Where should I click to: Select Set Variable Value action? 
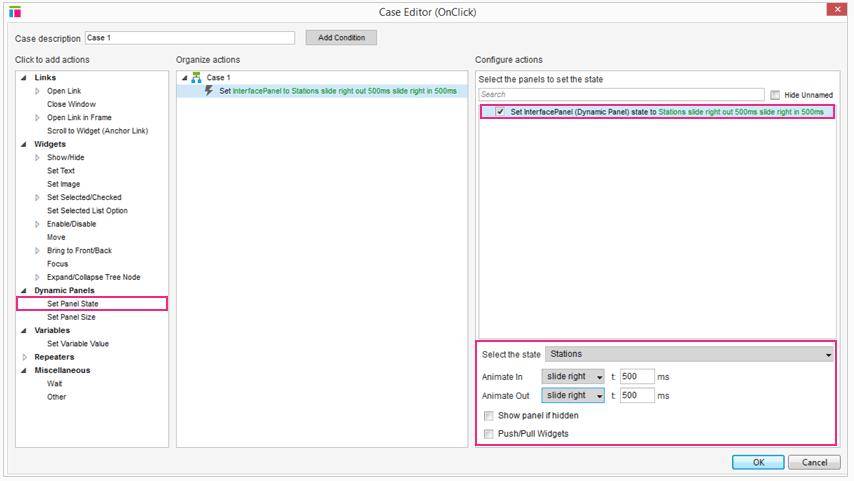coord(78,344)
